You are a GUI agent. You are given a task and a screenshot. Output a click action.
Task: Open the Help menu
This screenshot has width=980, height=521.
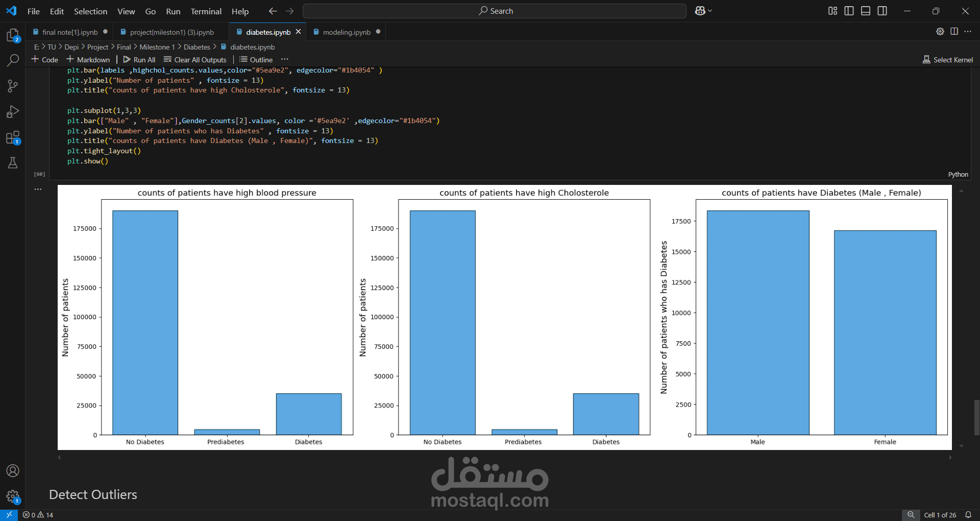pyautogui.click(x=240, y=11)
